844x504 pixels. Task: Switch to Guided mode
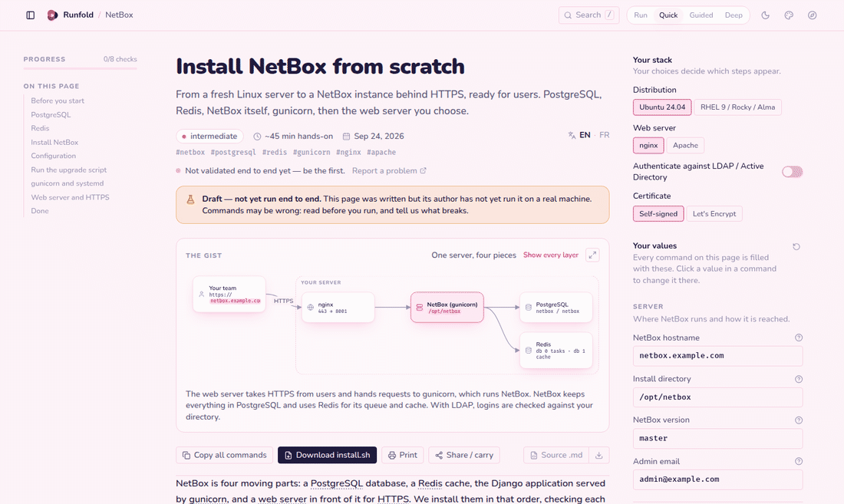[701, 15]
